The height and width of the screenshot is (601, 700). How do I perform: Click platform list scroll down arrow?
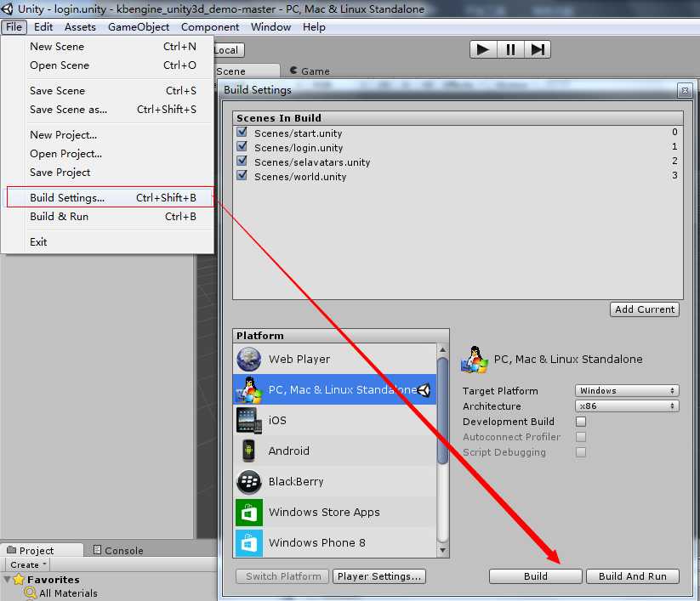pyautogui.click(x=442, y=551)
